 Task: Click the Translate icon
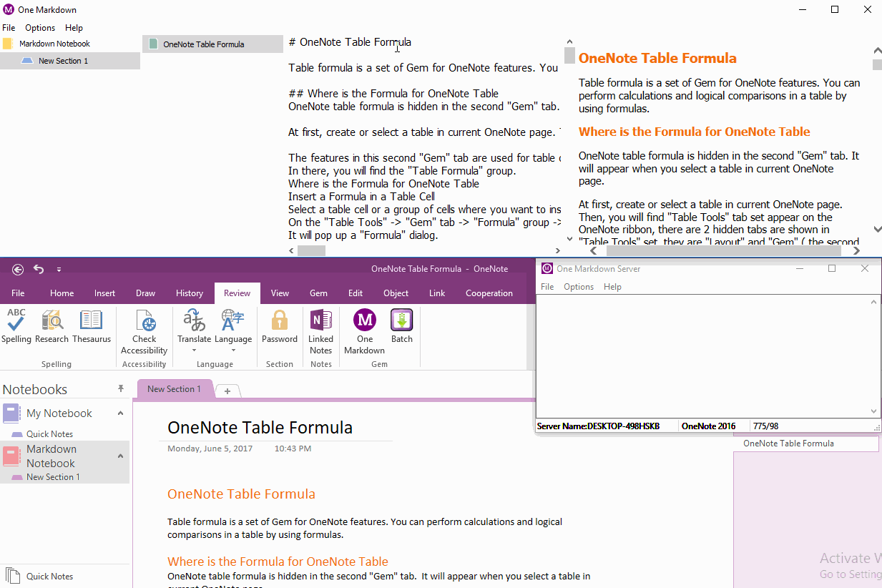click(194, 320)
